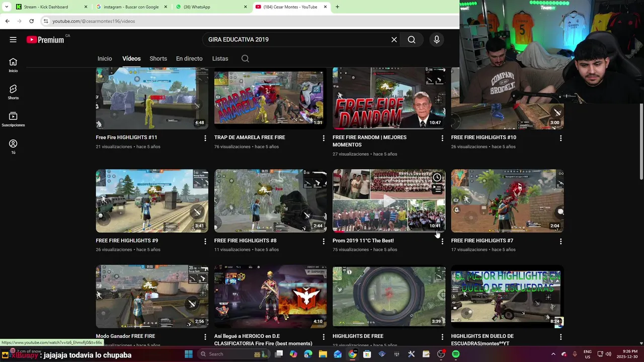Open options menu for FREE FIRE HIGHLIGHTS #8
Screen dimensions: 644x362
324,241
